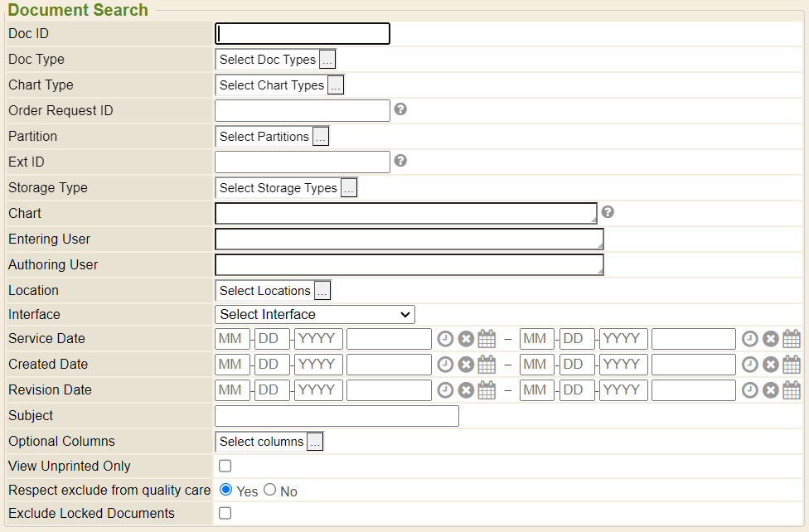Screen dimensions: 809x532
Task: Open Select columns for Optional Columns
Action: (315, 442)
